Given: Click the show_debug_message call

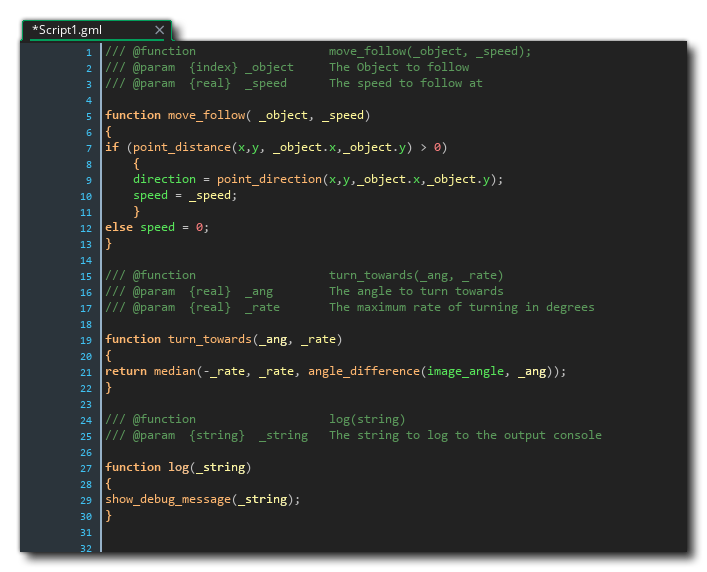Looking at the screenshot, I should [168, 499].
